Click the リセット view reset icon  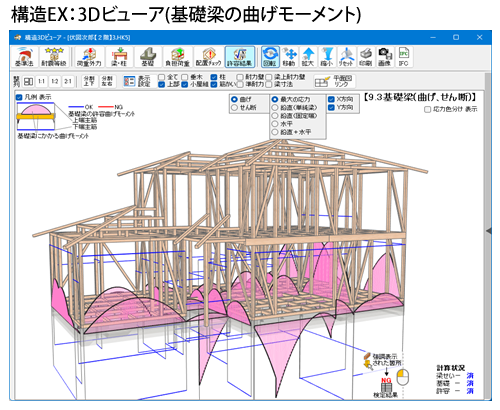pos(347,57)
